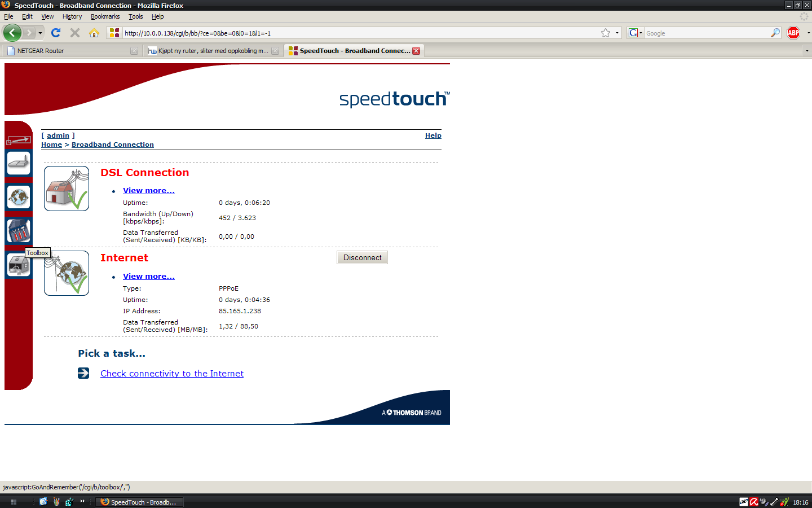Image resolution: width=812 pixels, height=508 pixels.
Task: Click the Adblock Plus ABP icon
Action: (x=793, y=33)
